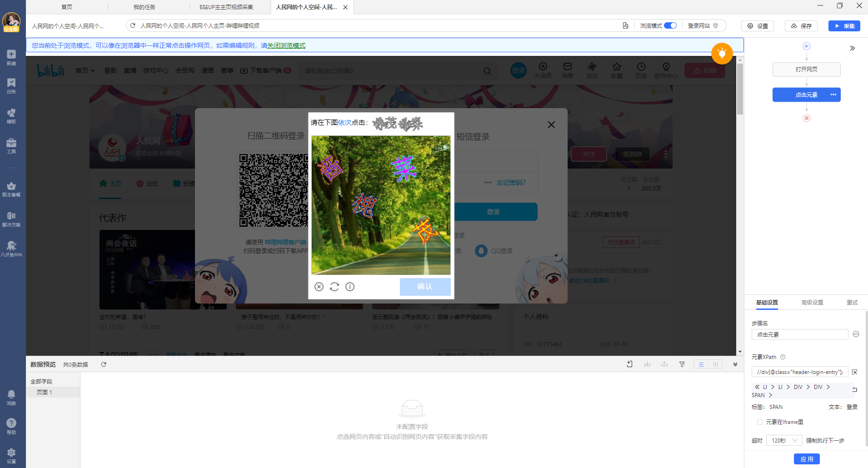The width and height of the screenshot is (868, 468).
Task: Open the 新建 icon in the left sidebar
Action: coord(11,57)
